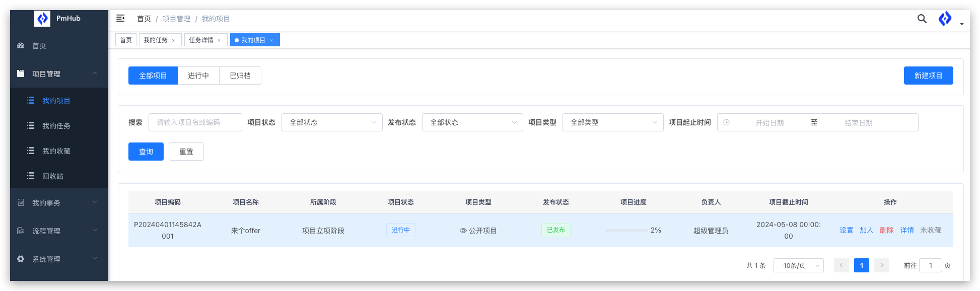Screen dimensions: 980x291
Task: Click the dashboard icon beside 首页
Action: coord(21,45)
